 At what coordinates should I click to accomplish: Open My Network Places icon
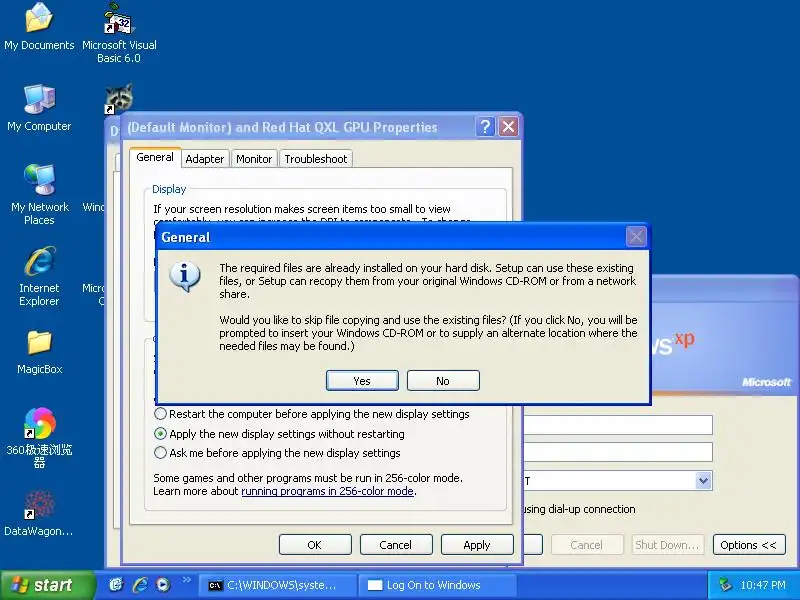click(39, 195)
